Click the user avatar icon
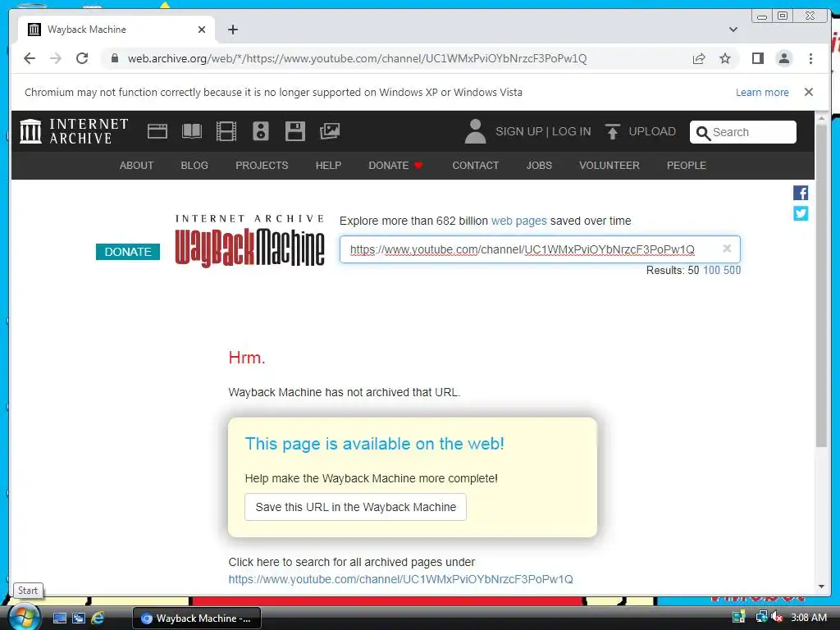 [475, 131]
